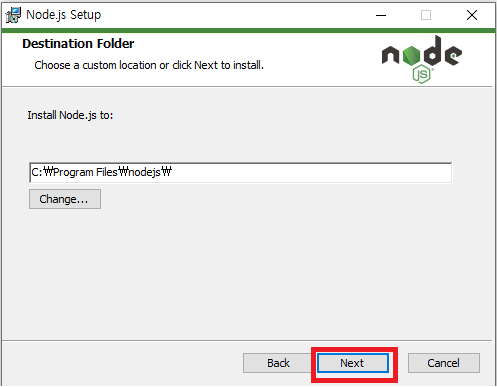The height and width of the screenshot is (387, 497).
Task: Focus the install path input field
Action: tap(241, 172)
